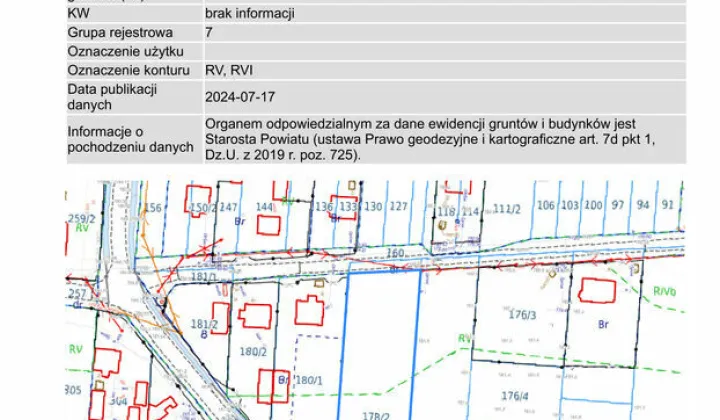This screenshot has width=720, height=420.
Task: Click the 'Informacje o pochodzeniu danych' label
Action: [x=129, y=139]
